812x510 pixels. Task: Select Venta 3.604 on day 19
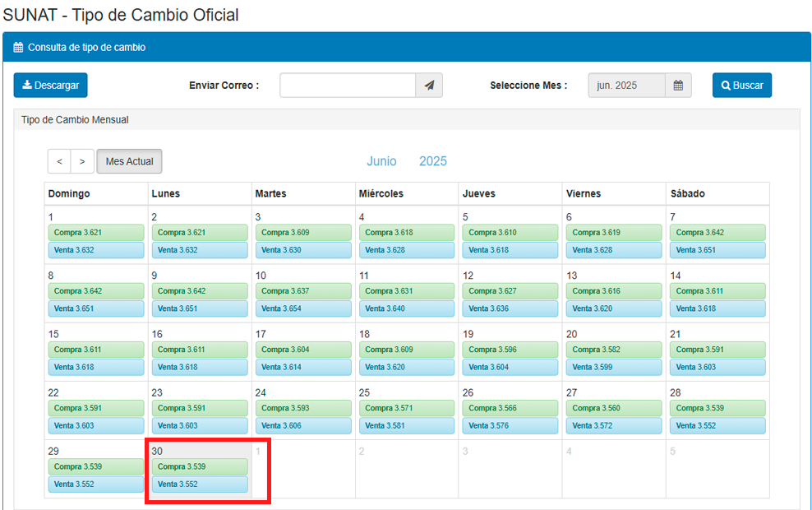[x=510, y=367]
